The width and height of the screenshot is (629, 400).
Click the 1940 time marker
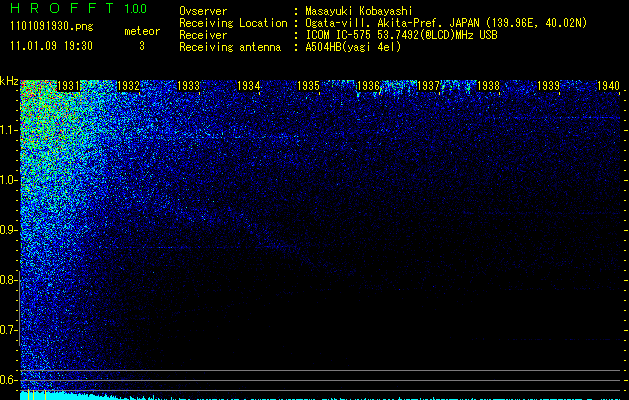pyautogui.click(x=609, y=86)
